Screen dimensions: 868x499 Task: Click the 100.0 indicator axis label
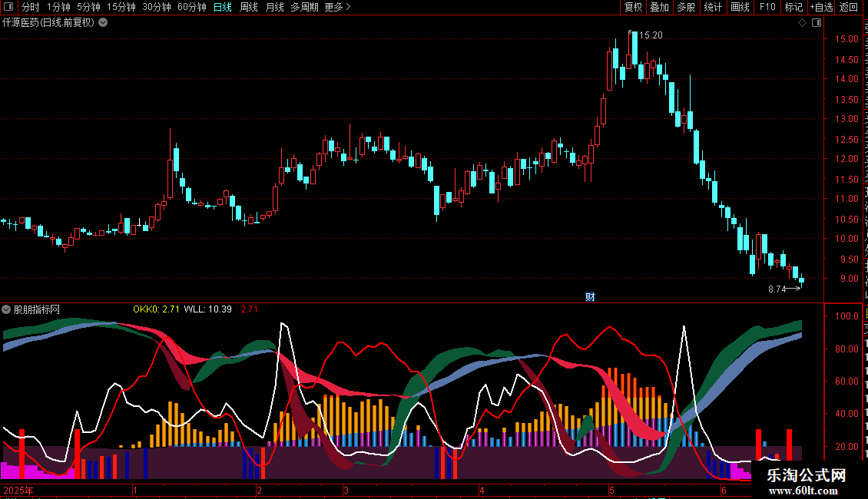click(847, 316)
